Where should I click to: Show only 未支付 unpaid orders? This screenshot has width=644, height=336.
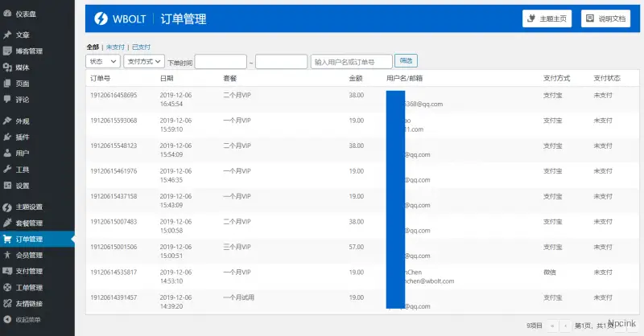[116, 47]
